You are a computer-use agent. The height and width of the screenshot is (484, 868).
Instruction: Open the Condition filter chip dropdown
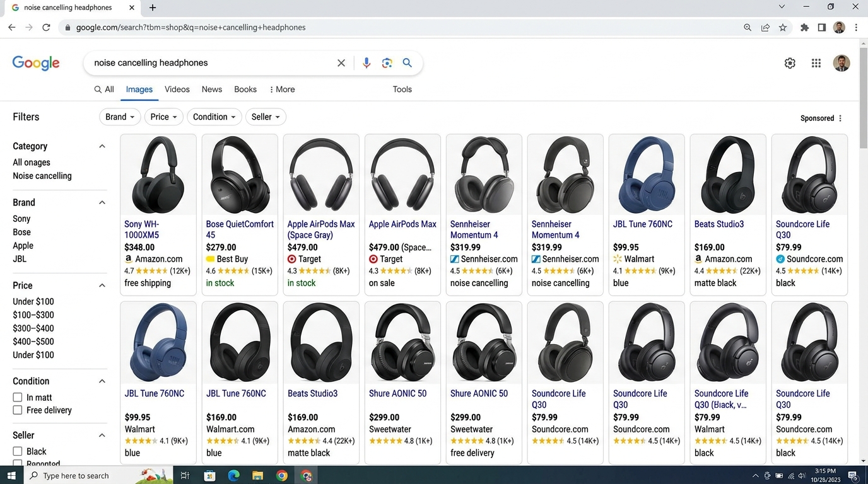click(x=214, y=117)
